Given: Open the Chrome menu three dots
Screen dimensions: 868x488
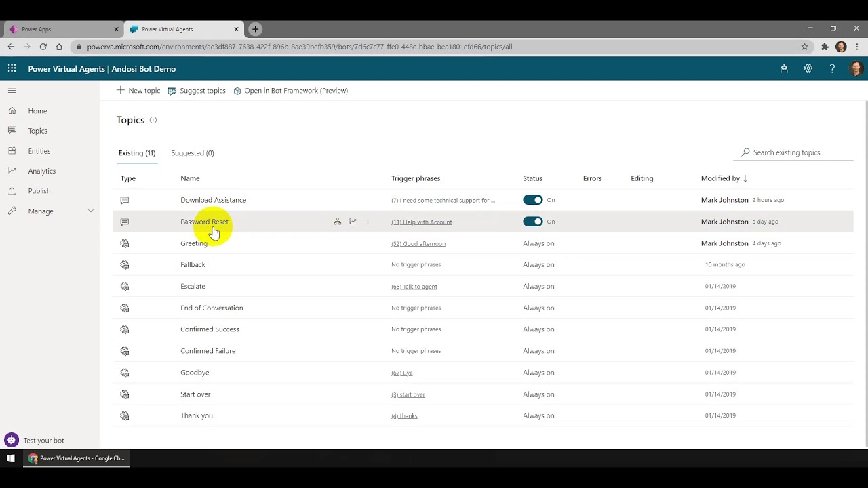Looking at the screenshot, I should pyautogui.click(x=857, y=47).
